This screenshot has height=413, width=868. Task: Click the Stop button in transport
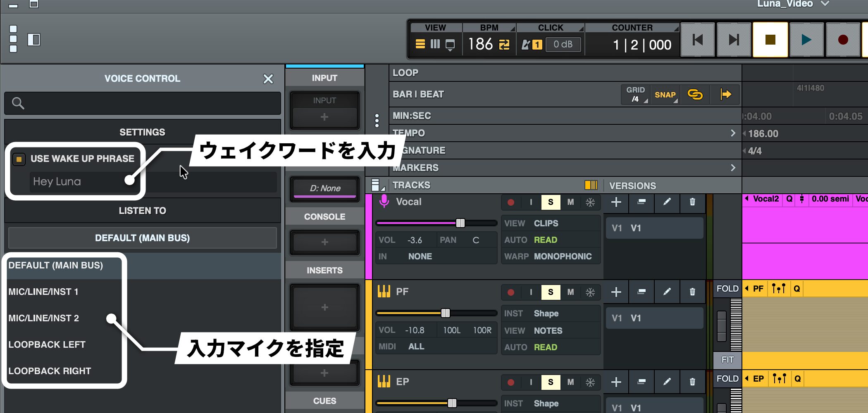pos(770,40)
